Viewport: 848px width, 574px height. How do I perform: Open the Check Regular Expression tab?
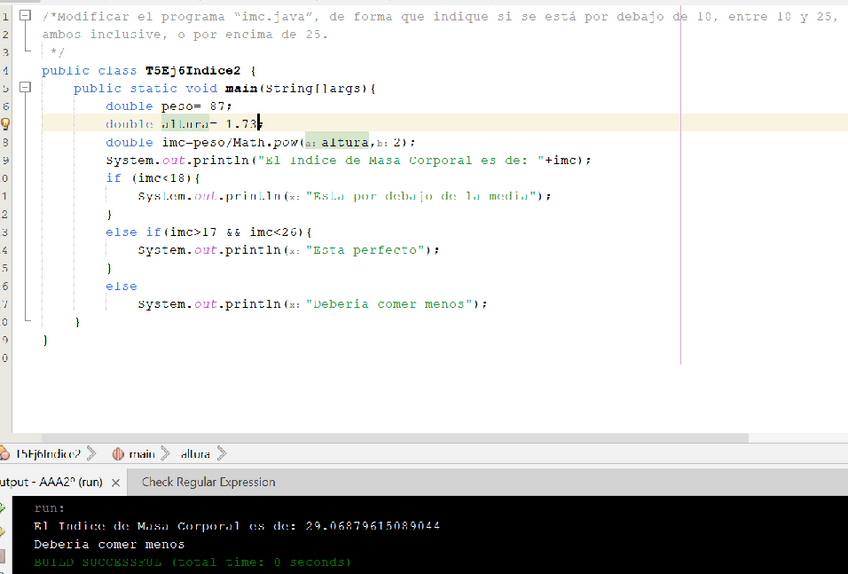(x=208, y=482)
